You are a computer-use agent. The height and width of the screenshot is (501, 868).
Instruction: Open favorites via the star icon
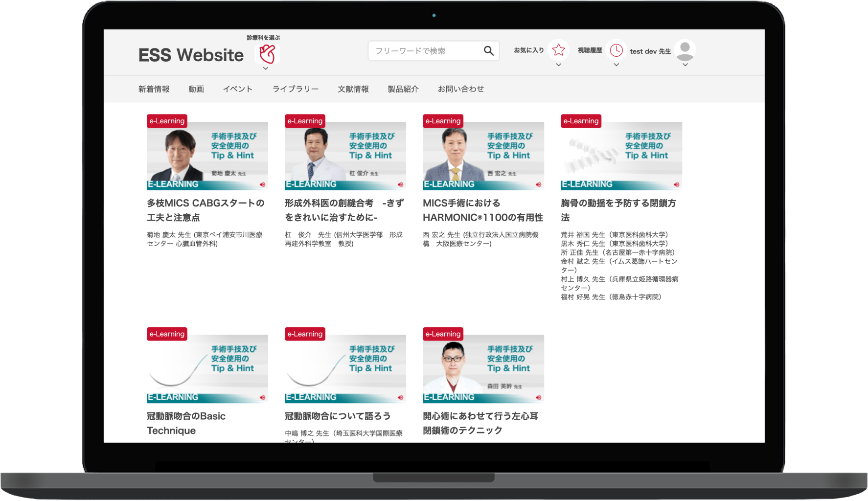coord(558,50)
